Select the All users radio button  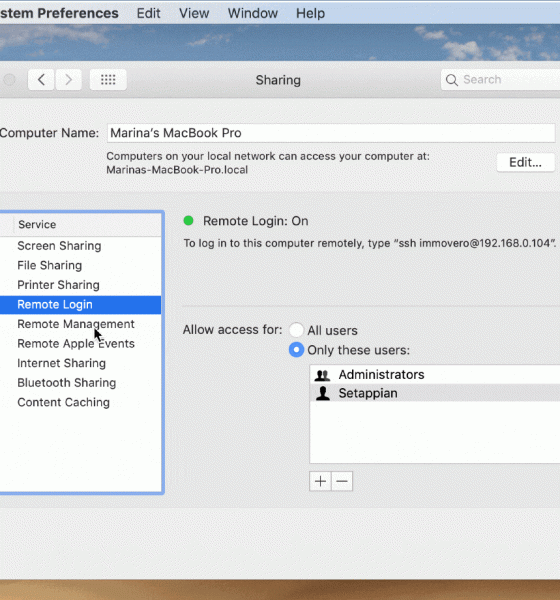(x=296, y=330)
